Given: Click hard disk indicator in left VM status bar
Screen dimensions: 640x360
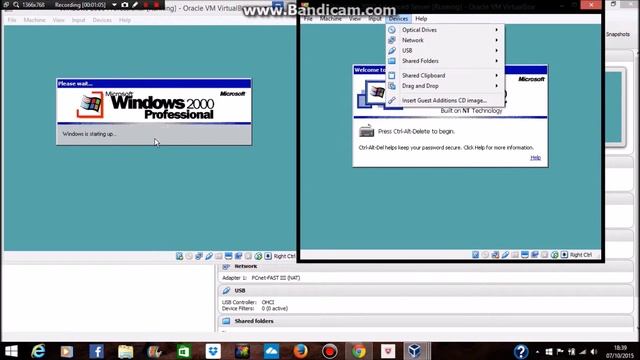Looking at the screenshot, I should coord(180,256).
